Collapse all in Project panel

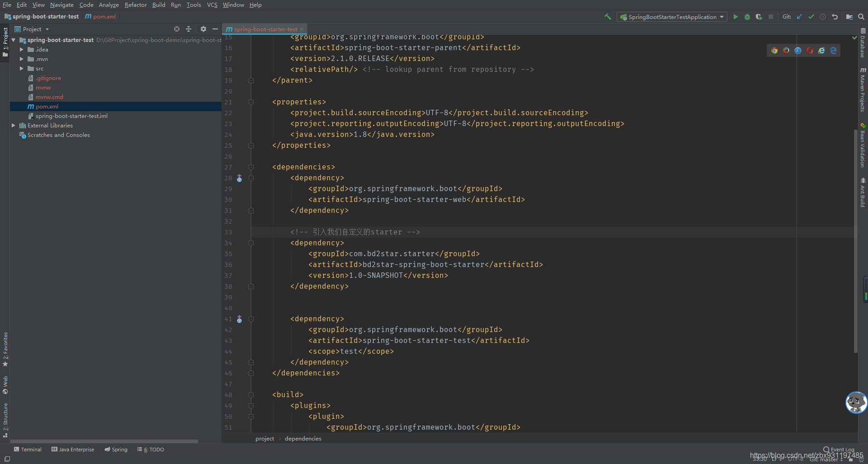tap(189, 29)
